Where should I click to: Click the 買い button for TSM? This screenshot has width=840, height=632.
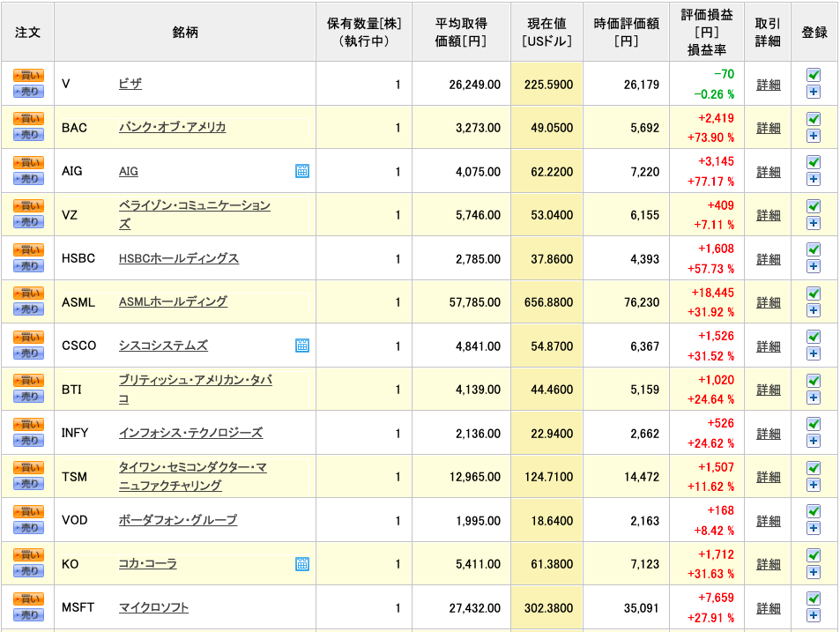tap(28, 468)
